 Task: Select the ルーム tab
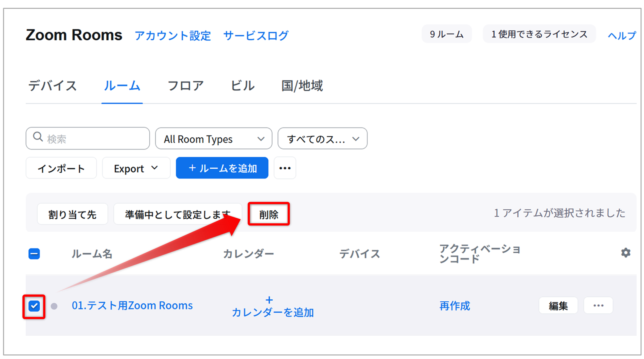(122, 86)
